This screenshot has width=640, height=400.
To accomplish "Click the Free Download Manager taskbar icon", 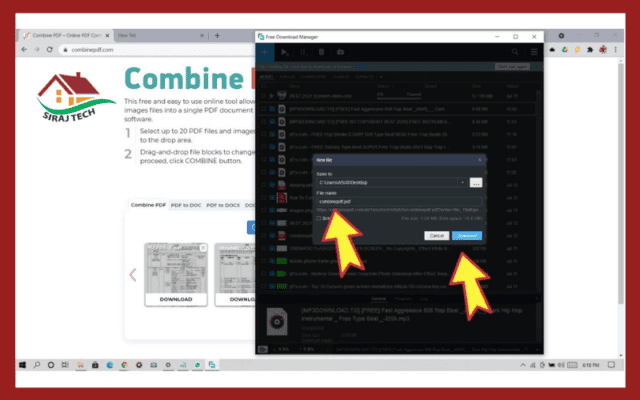I will pyautogui.click(x=212, y=365).
